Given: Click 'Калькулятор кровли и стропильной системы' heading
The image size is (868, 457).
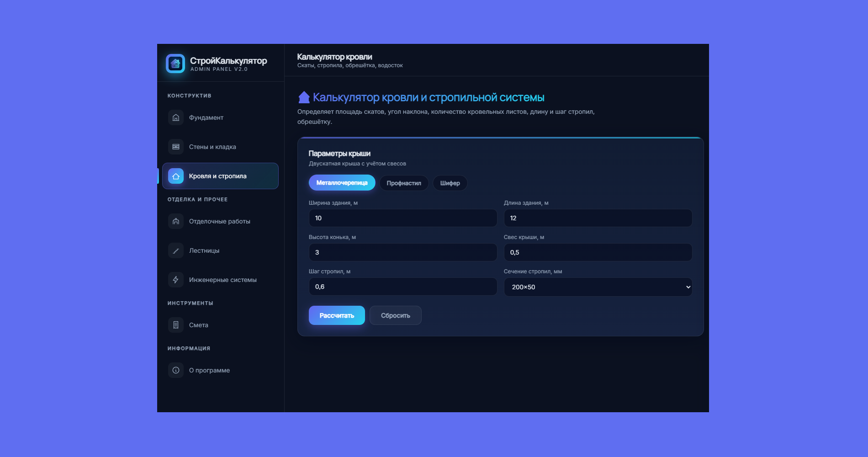Looking at the screenshot, I should click(x=429, y=97).
